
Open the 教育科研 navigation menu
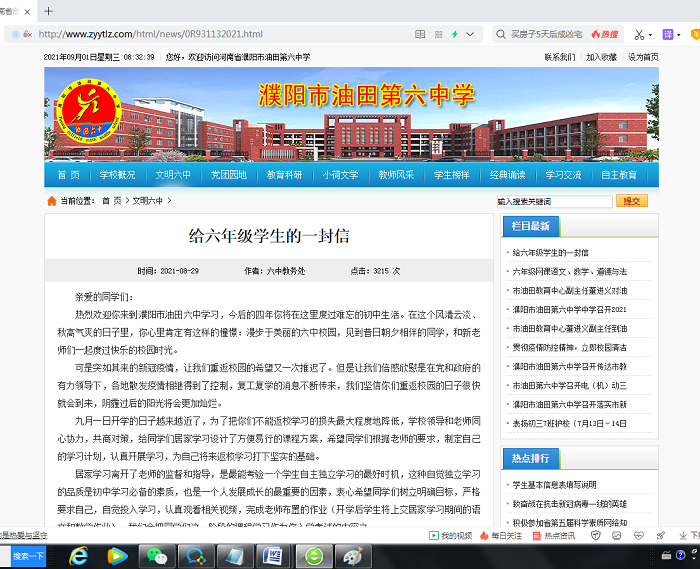tap(285, 175)
